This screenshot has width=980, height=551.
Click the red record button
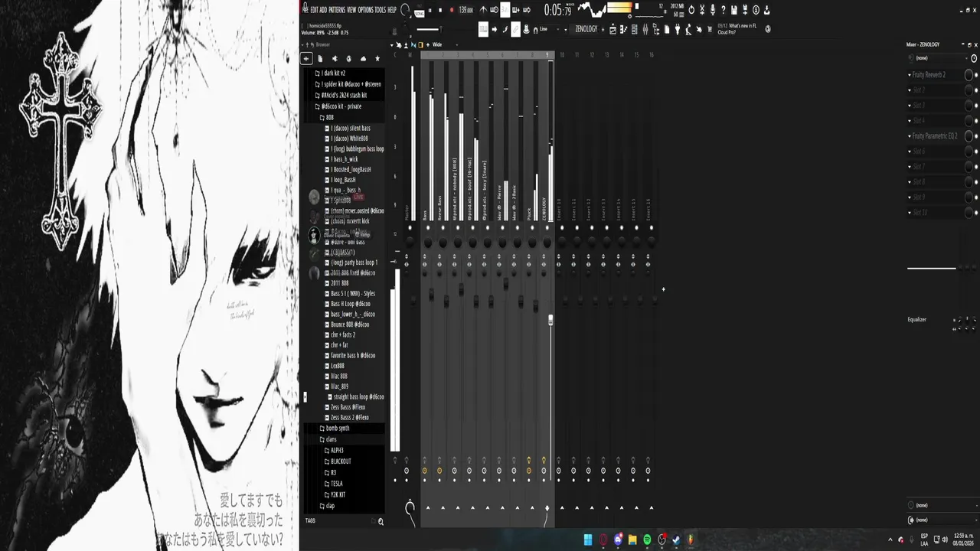(x=451, y=11)
